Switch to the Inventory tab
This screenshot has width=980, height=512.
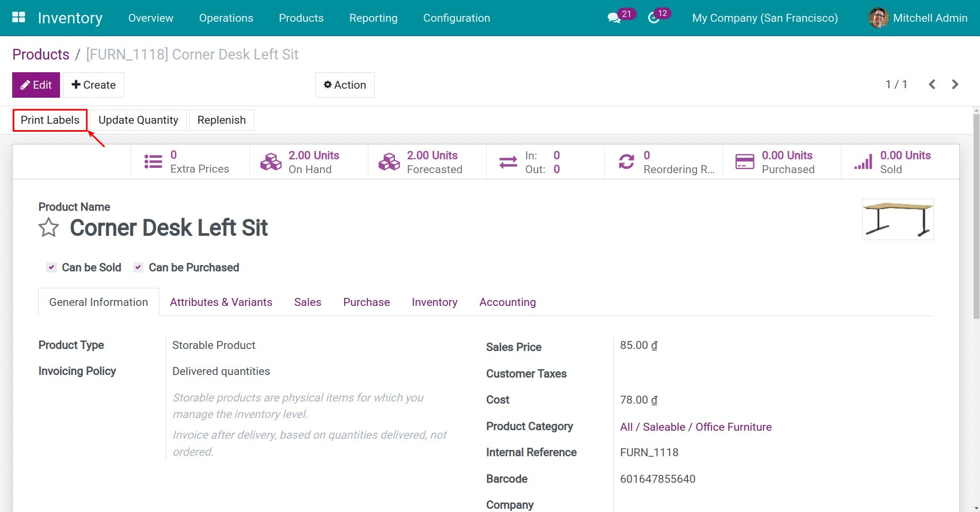[435, 302]
